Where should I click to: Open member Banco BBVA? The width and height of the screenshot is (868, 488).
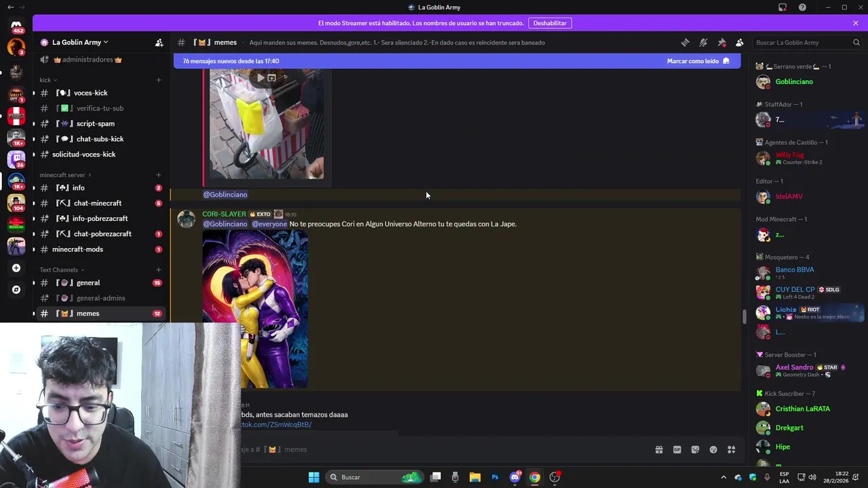coord(807,272)
